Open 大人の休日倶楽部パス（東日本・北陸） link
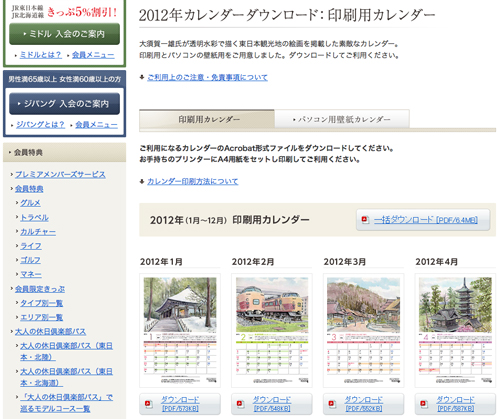The width and height of the screenshot is (500, 419). coord(66,351)
